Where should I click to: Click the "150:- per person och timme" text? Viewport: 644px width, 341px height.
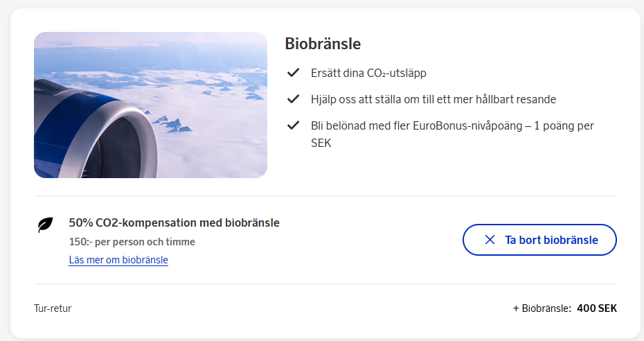132,242
